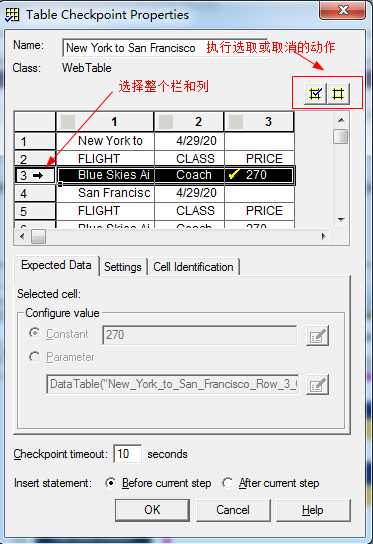Click horizontal scrollbar right arrow
This screenshot has height=544, width=373.
pyautogui.click(x=323, y=237)
